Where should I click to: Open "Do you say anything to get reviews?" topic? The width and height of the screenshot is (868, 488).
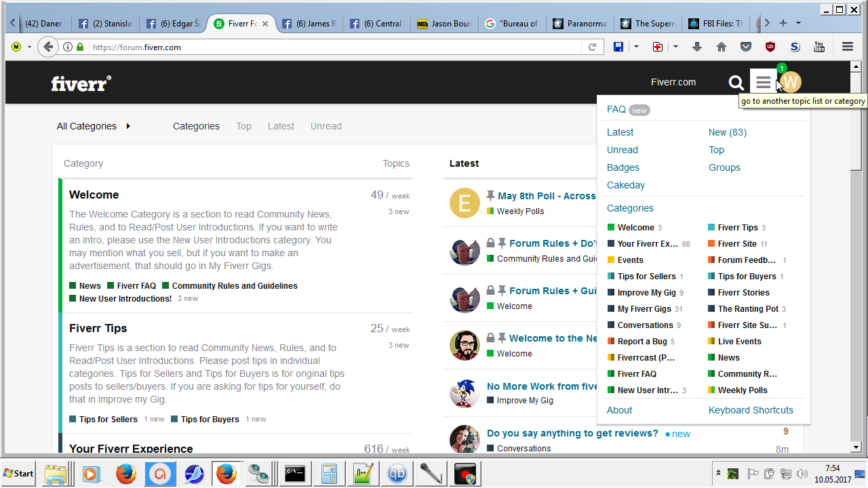click(x=572, y=433)
